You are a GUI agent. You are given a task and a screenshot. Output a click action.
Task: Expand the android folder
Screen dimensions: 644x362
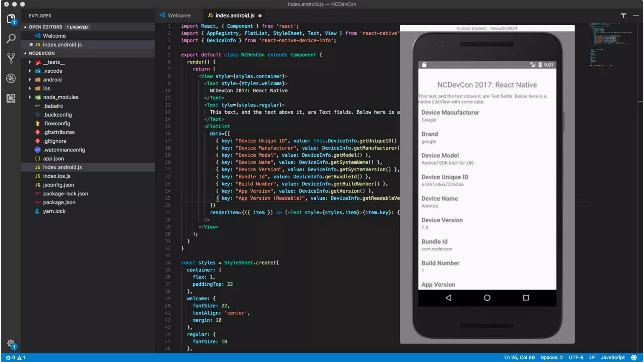(52, 80)
